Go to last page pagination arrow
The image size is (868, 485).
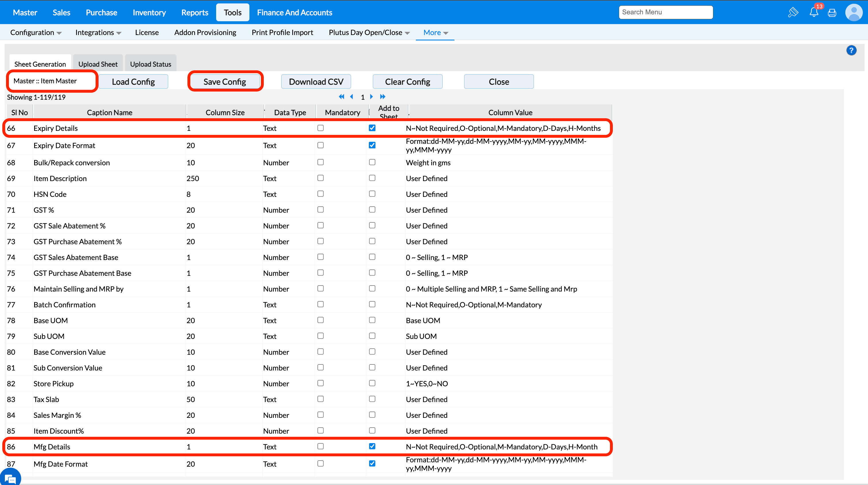(x=382, y=97)
